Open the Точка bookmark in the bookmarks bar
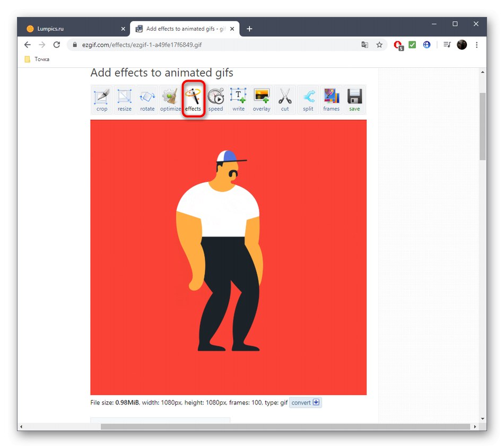The image size is (504, 448). coord(36,59)
